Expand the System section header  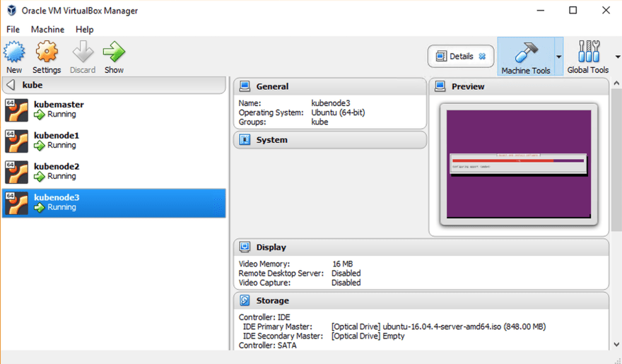pos(330,140)
